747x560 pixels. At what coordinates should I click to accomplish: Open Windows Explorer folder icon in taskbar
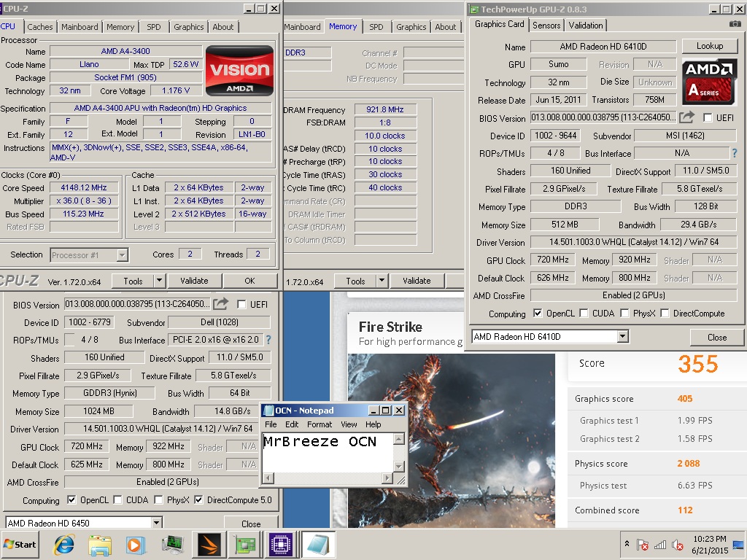pyautogui.click(x=99, y=544)
